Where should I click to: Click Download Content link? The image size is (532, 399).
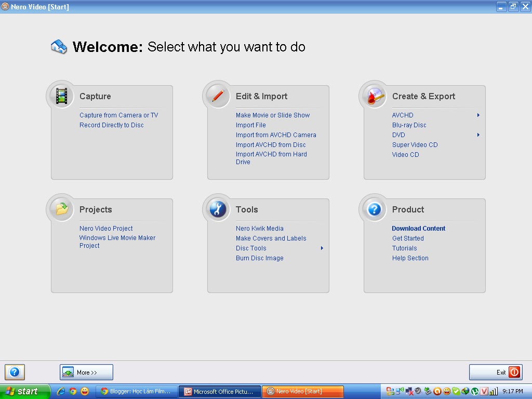(x=419, y=229)
